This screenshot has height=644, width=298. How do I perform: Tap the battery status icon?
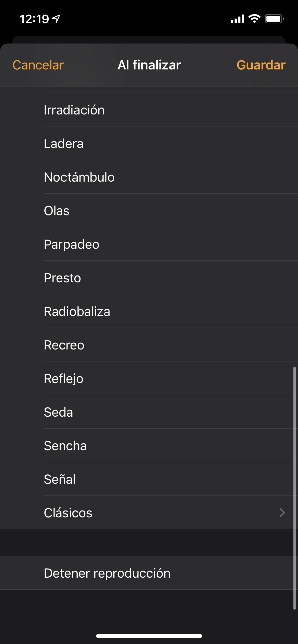click(x=274, y=19)
